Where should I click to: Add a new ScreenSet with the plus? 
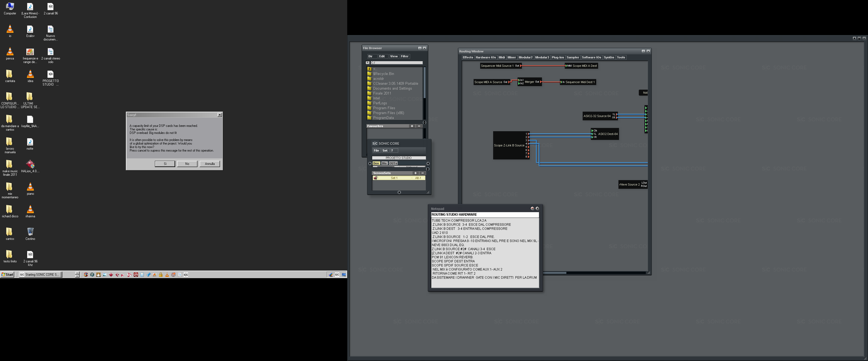coord(416,173)
